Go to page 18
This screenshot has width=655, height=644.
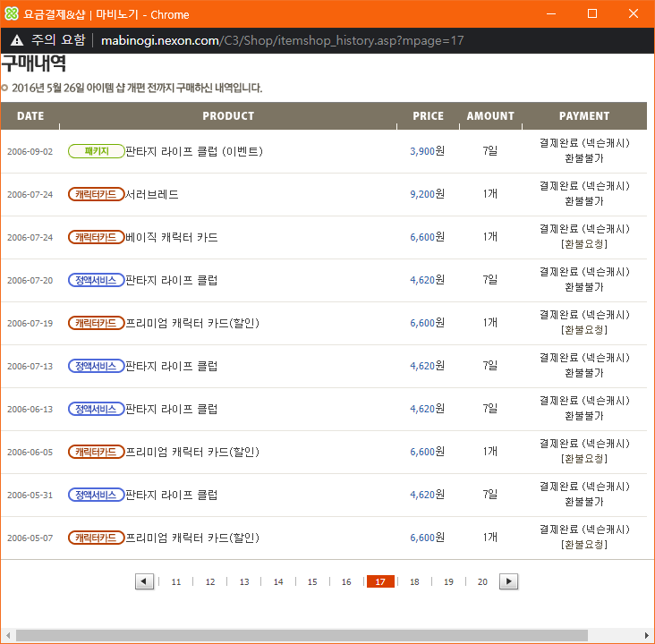click(x=414, y=581)
